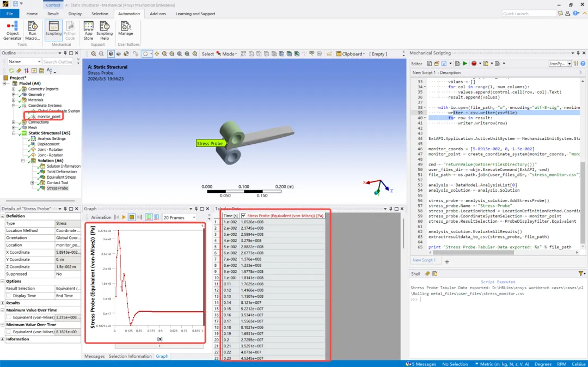Select Equivalent Stress in the tree
Viewport: 588px width, 367px height.
pyautogui.click(x=61, y=177)
